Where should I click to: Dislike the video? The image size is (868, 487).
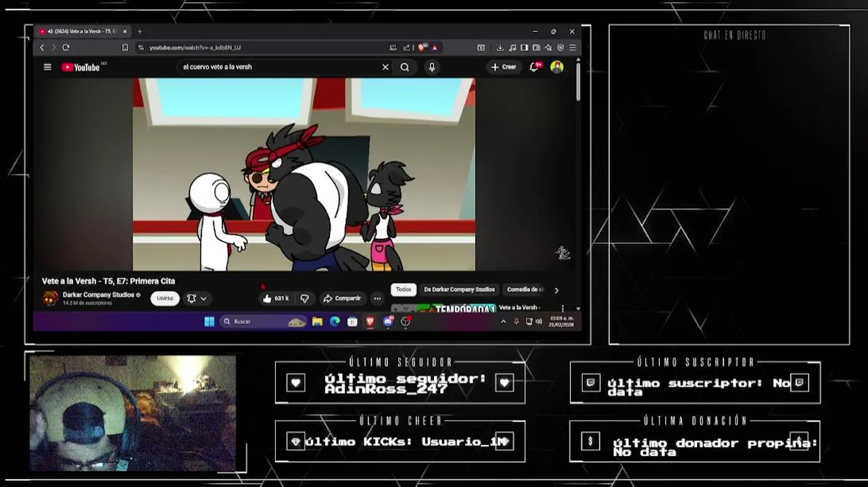(x=304, y=298)
